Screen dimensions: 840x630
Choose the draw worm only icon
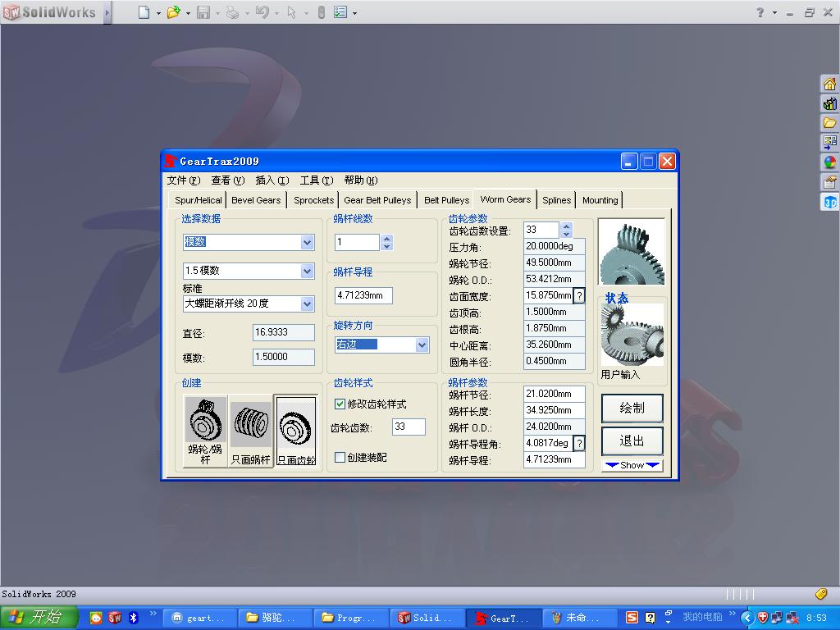tap(251, 422)
